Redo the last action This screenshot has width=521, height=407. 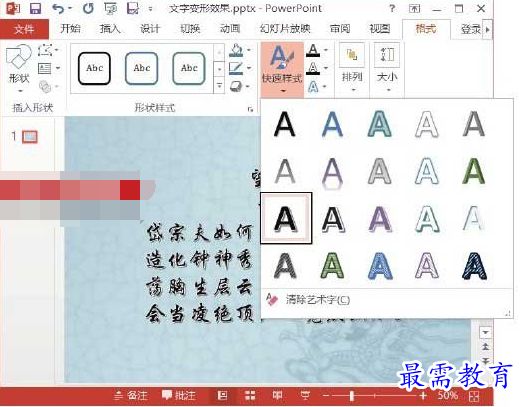[88, 8]
